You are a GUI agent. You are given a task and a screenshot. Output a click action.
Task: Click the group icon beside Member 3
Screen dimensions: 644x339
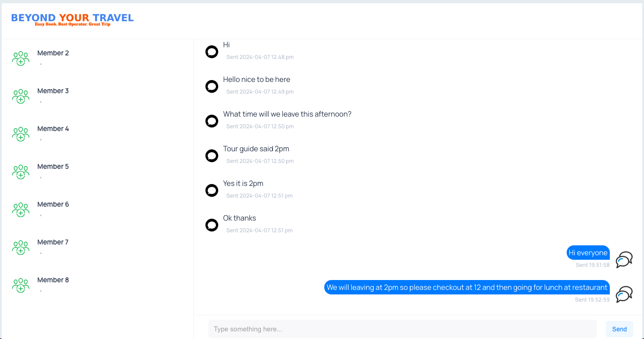[21, 96]
